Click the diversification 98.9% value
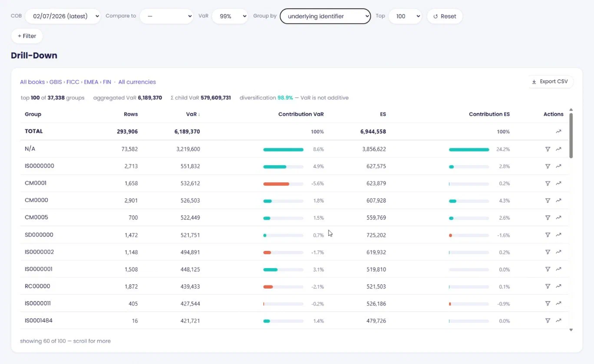 point(285,98)
